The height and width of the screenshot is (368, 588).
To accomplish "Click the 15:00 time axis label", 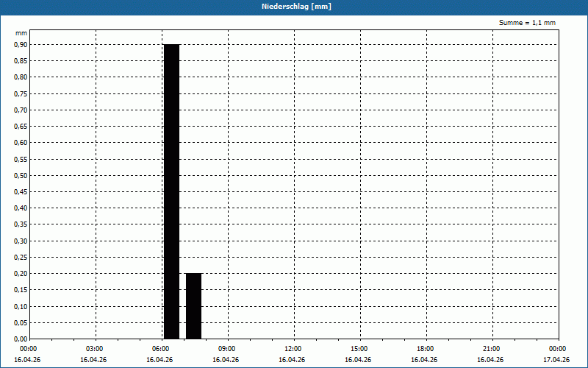I will coord(359,349).
